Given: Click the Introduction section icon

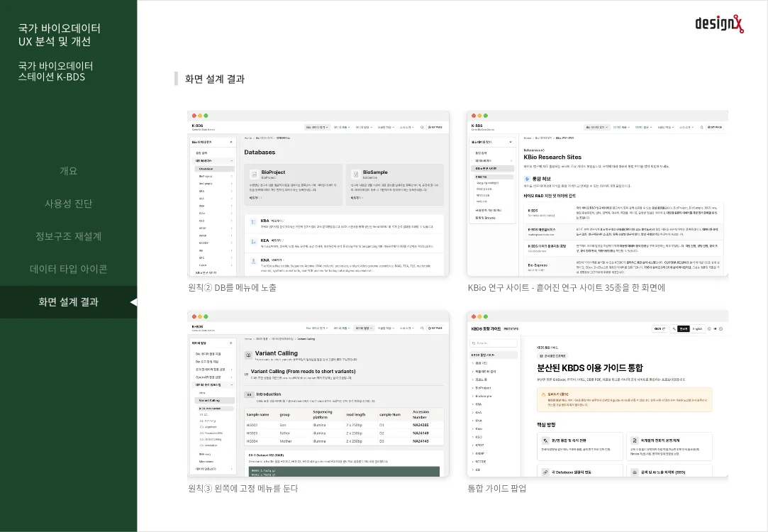Looking at the screenshot, I should [249, 394].
